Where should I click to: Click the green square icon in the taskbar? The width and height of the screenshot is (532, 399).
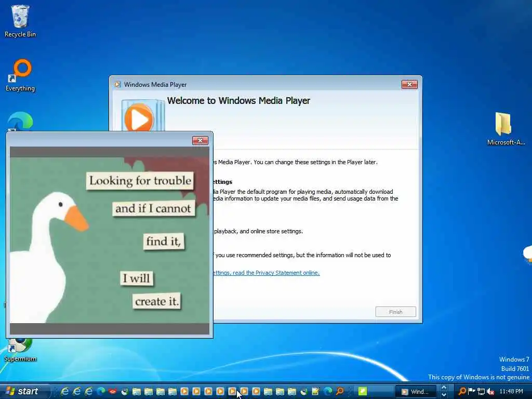tap(363, 391)
